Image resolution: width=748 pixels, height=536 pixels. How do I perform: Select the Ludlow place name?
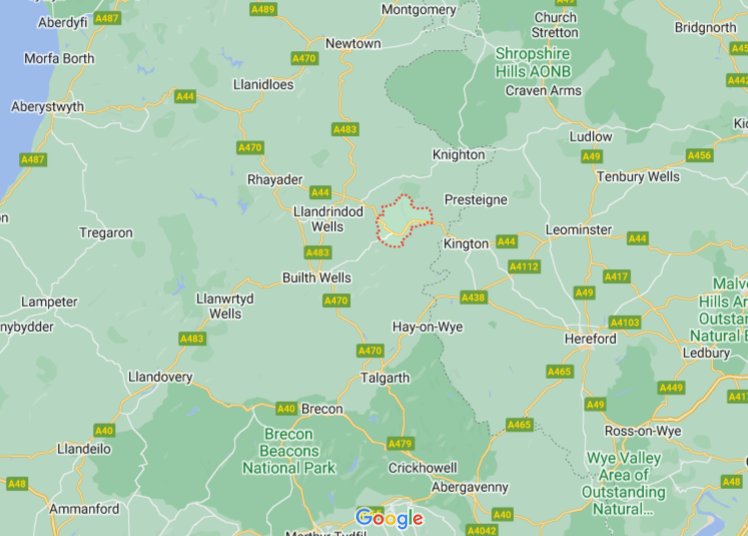(x=591, y=137)
